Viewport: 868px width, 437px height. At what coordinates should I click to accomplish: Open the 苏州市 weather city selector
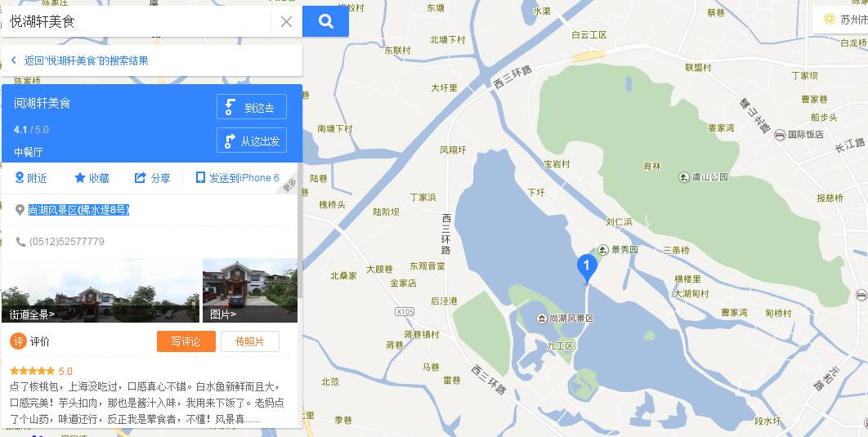pyautogui.click(x=840, y=20)
